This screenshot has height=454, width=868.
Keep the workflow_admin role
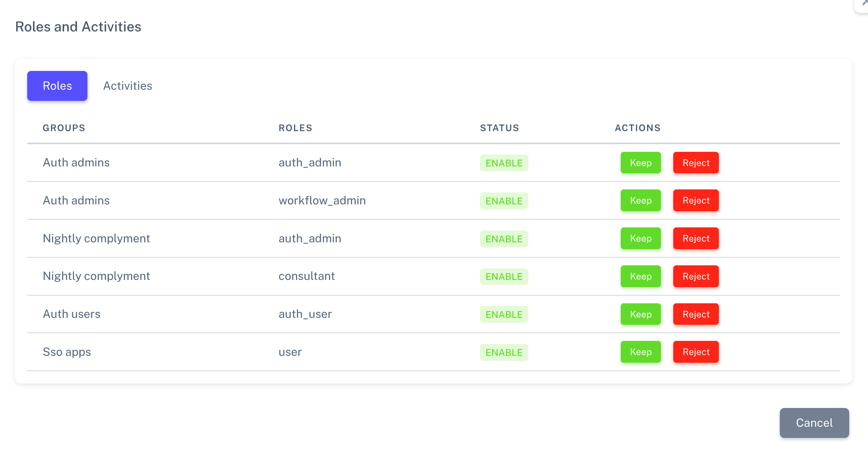pyautogui.click(x=641, y=201)
